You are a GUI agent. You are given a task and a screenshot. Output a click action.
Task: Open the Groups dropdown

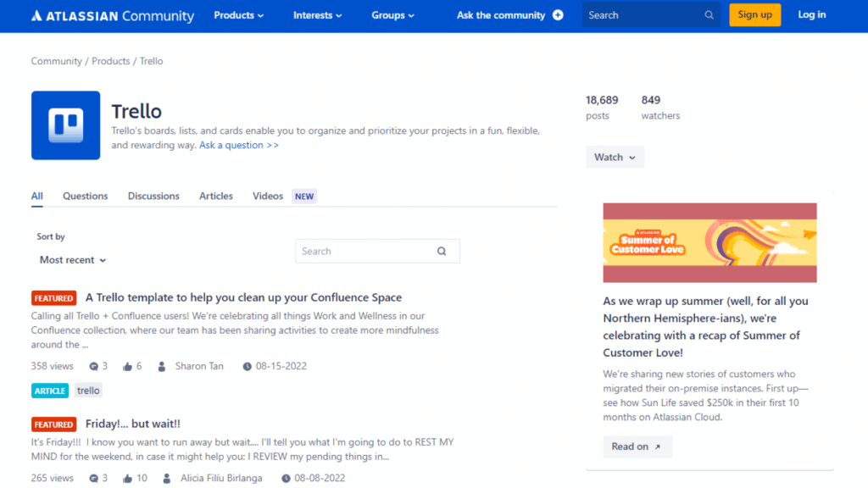pos(392,14)
